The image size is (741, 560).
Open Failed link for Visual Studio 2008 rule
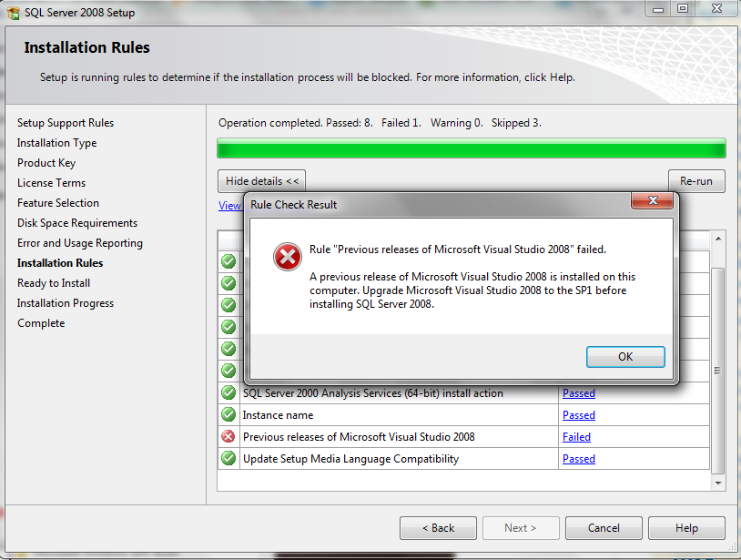pyautogui.click(x=576, y=437)
